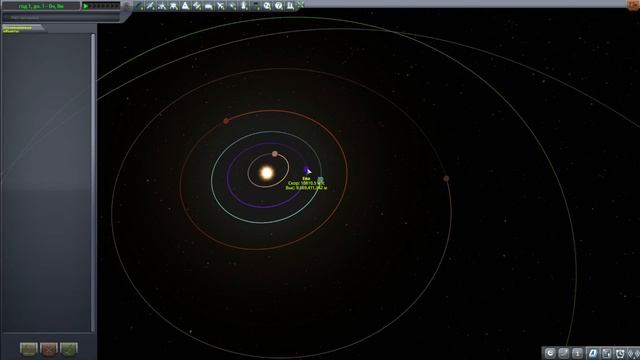This screenshot has width=640, height=360.
Task: Toggle the vessel filter right of the triangle icon
Action: point(197,6)
